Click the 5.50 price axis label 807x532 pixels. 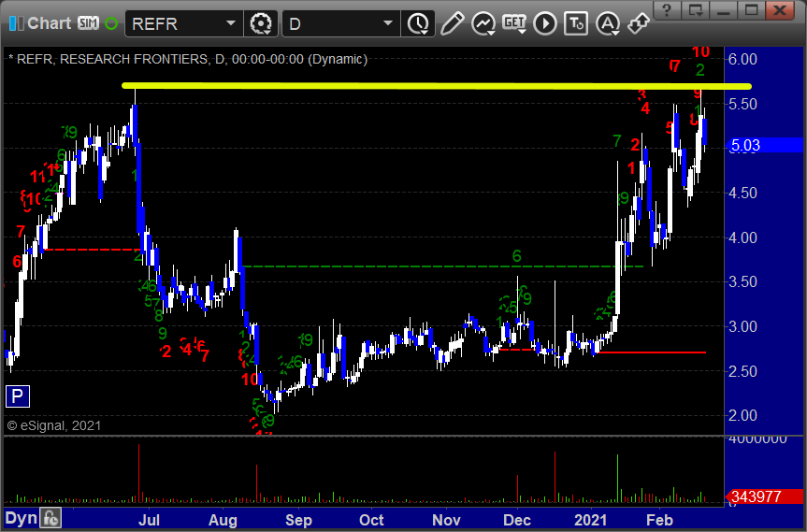(x=742, y=104)
